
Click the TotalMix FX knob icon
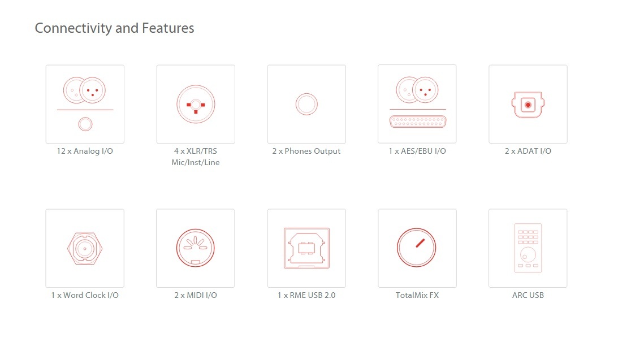click(x=417, y=248)
